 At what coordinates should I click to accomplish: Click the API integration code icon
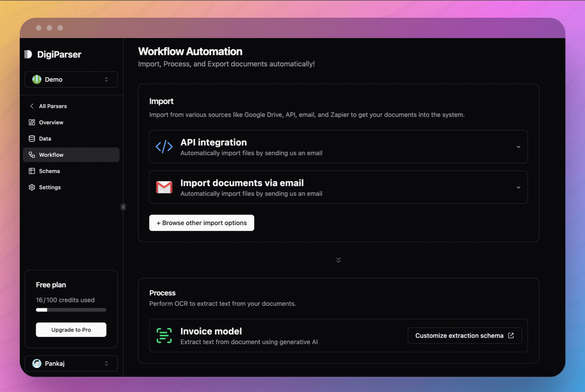(x=164, y=146)
